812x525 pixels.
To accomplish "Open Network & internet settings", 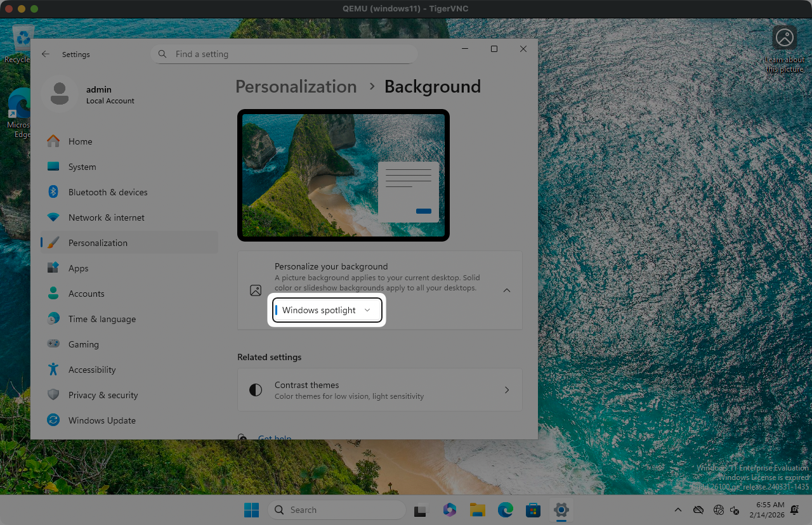I will [106, 217].
